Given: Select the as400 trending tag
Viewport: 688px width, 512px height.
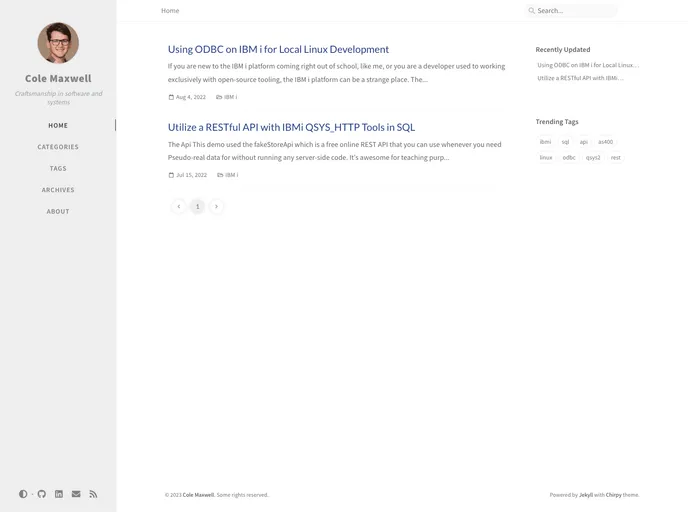Looking at the screenshot, I should coord(605,142).
